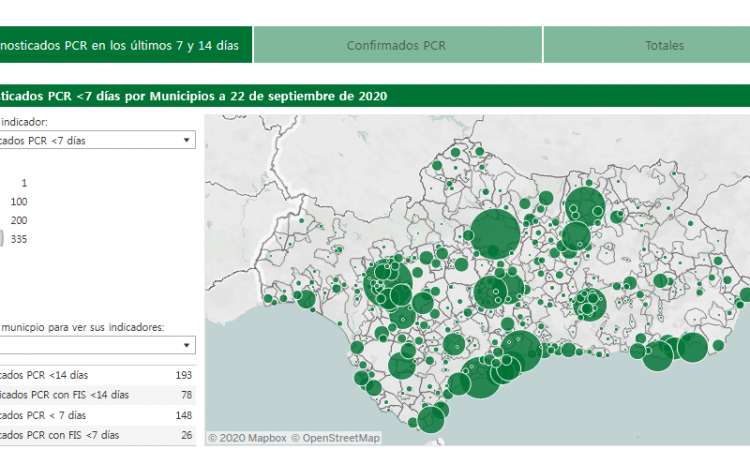Click the 100 value in the size legend
The height and width of the screenshot is (450, 750).
[18, 202]
